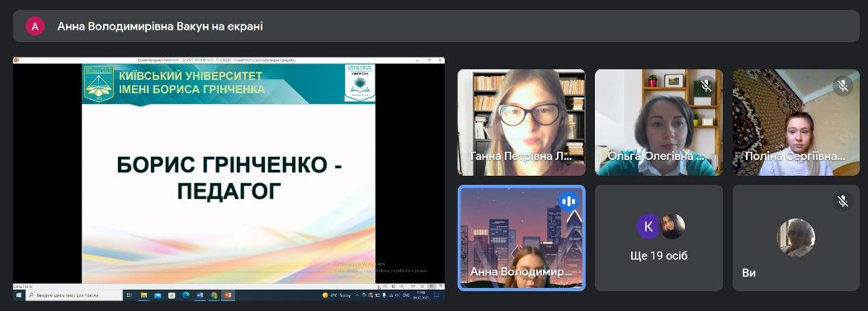The width and height of the screenshot is (868, 311).
Task: Expand the system tray hidden icons arrow
Action: point(357,295)
